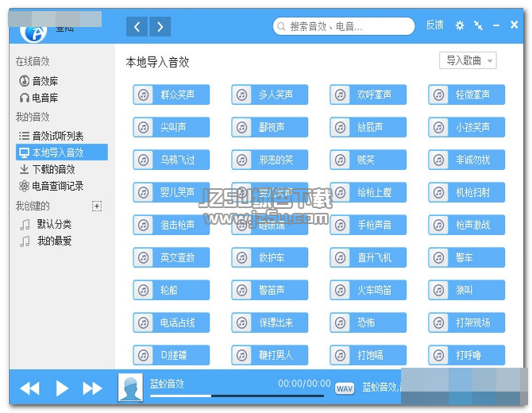Skip to next track with fast-forward icon
Viewport: 532px width, 413px height.
tap(93, 388)
